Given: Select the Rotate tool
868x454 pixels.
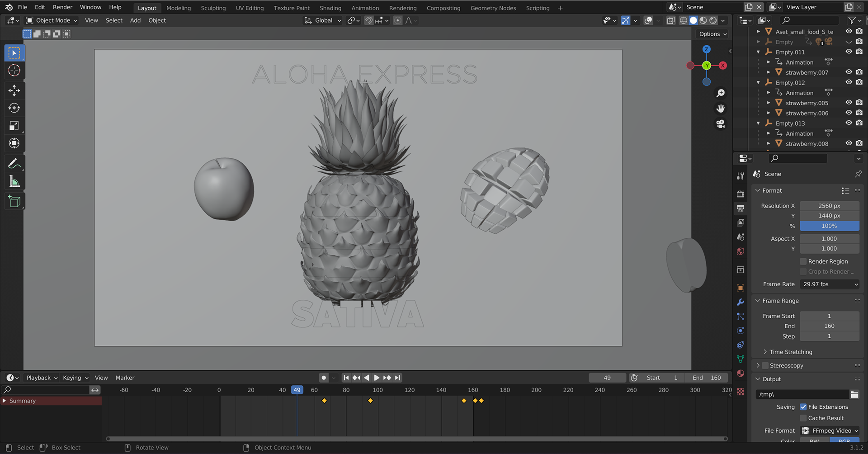Looking at the screenshot, I should pos(14,108).
